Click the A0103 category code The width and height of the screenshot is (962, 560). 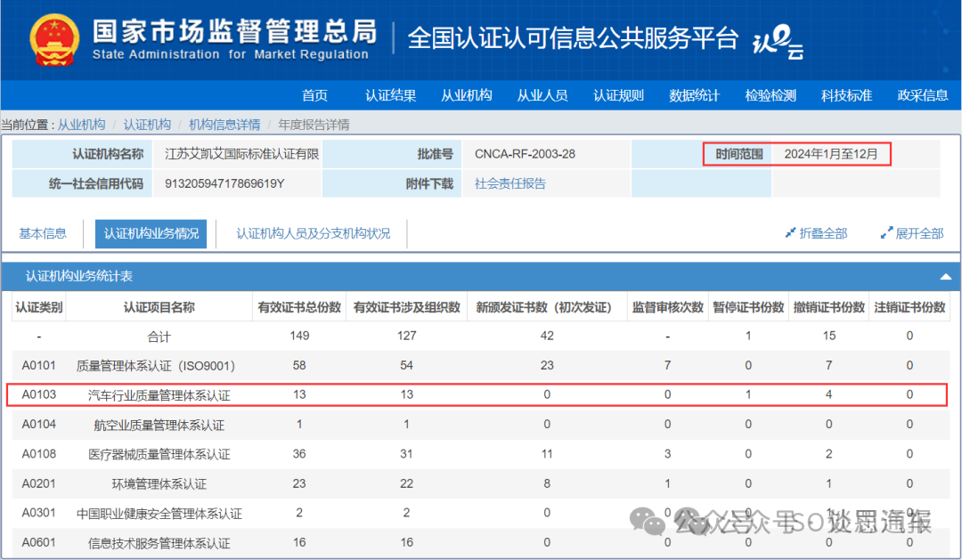click(38, 395)
